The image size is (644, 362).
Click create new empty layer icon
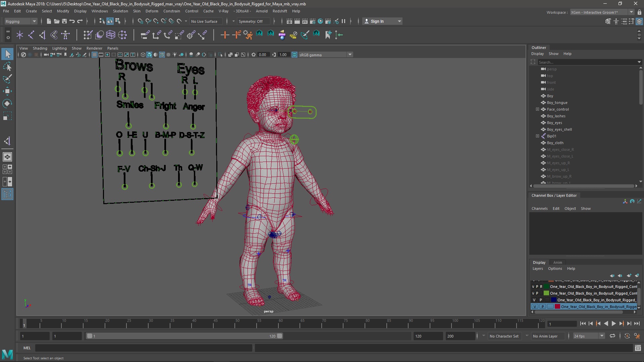click(x=629, y=276)
